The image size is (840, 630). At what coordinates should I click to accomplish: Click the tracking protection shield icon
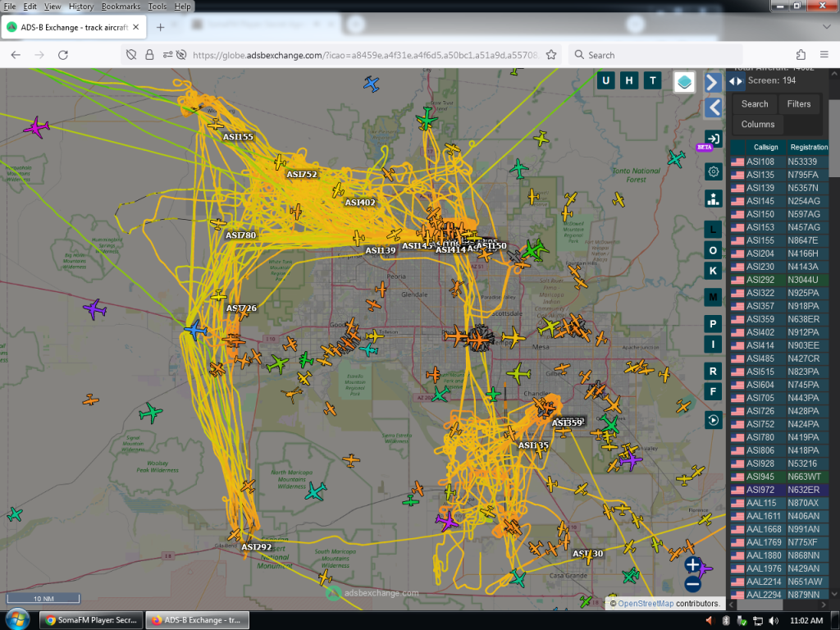[x=131, y=55]
